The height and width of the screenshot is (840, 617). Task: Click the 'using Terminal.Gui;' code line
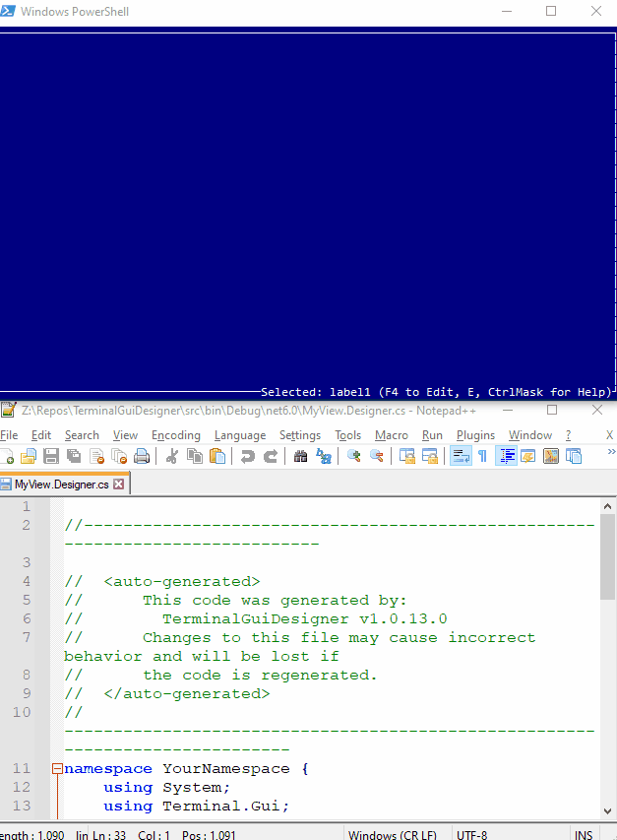[196, 807]
